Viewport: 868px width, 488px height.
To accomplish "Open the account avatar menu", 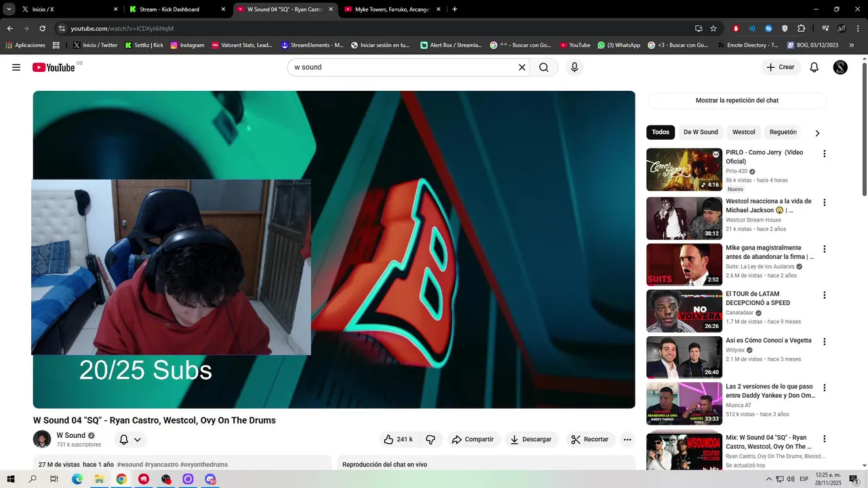I will point(840,67).
